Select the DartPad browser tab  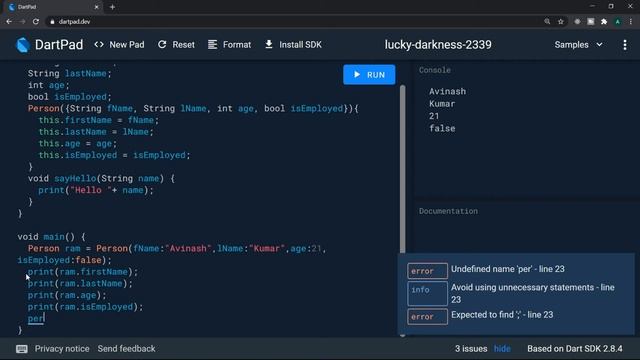click(x=53, y=7)
